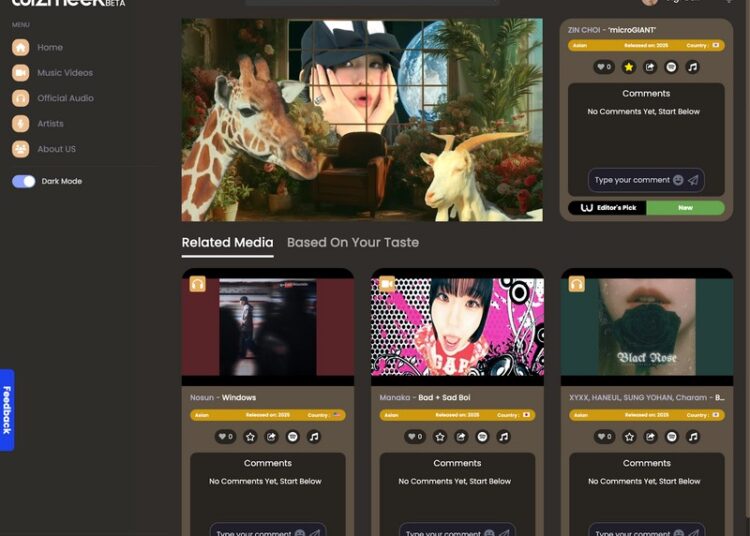Play the giraffe and goat main video
This screenshot has height=536, width=750.
[362, 120]
